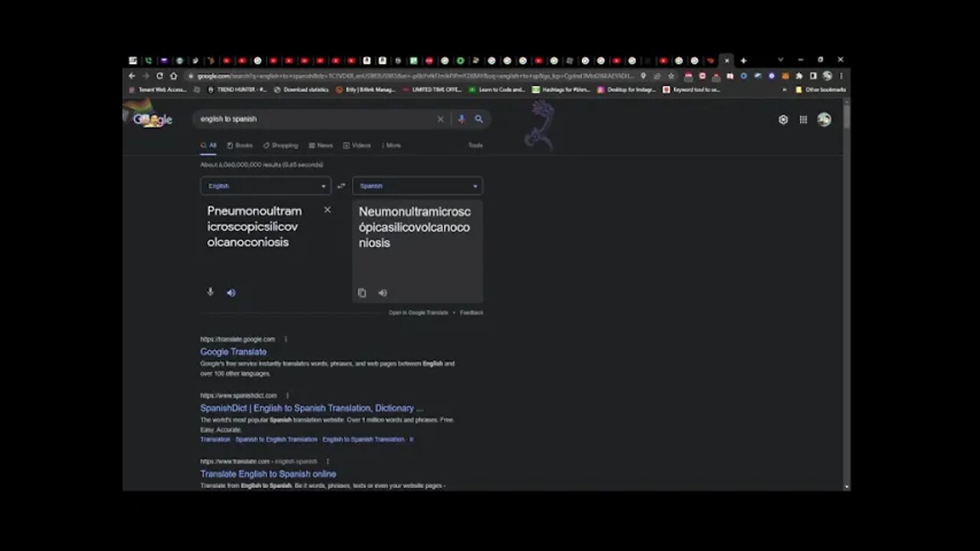Open the Hashtags bookmark
This screenshot has height=551, width=980.
[561, 90]
